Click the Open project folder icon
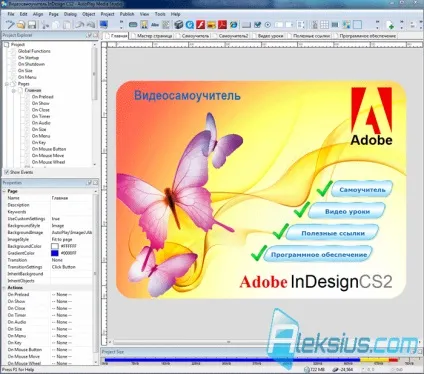Image resolution: width=424 pixels, height=374 pixels. (21, 25)
